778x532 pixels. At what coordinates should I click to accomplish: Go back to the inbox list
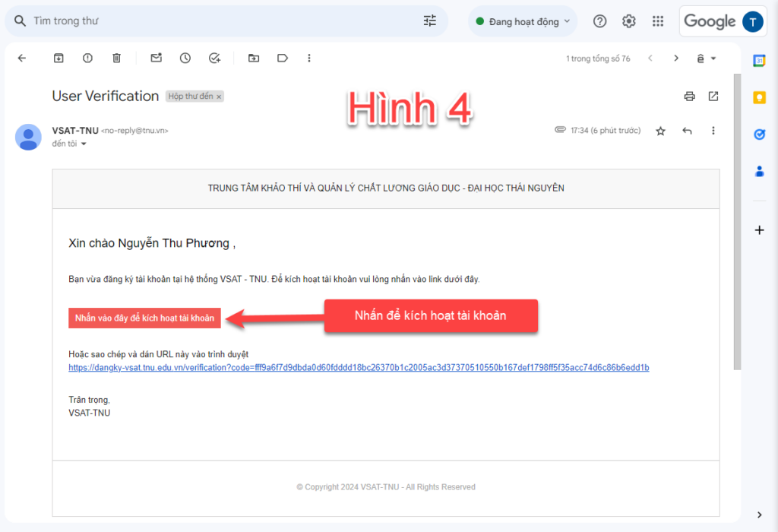pyautogui.click(x=22, y=58)
